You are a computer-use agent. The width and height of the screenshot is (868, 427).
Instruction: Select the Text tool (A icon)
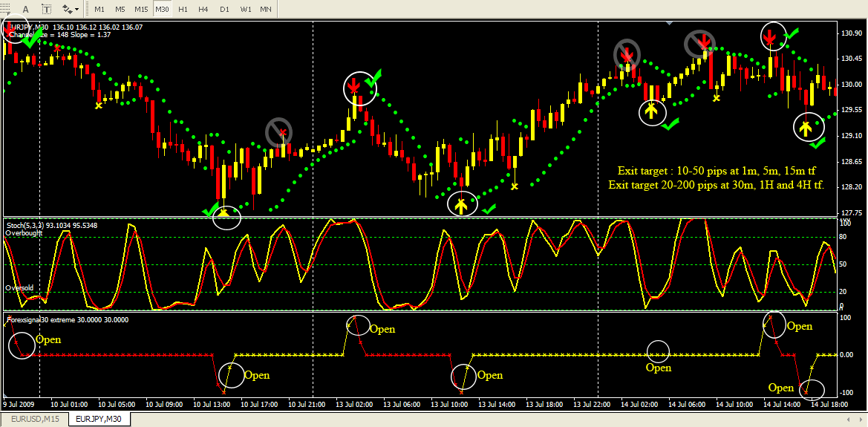coord(25,9)
